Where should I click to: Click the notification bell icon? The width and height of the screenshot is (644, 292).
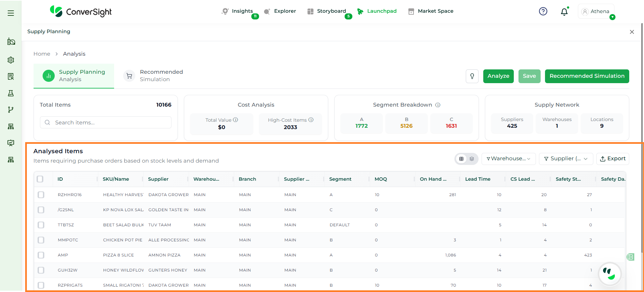564,12
